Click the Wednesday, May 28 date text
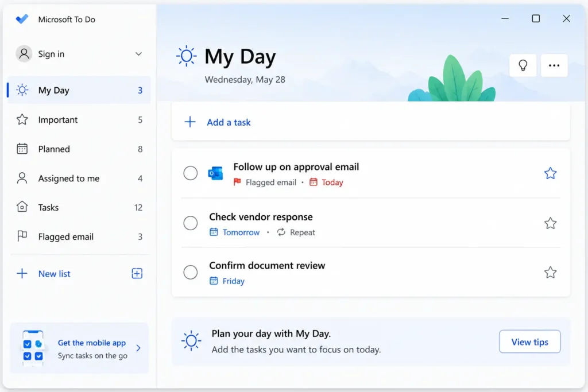 245,79
